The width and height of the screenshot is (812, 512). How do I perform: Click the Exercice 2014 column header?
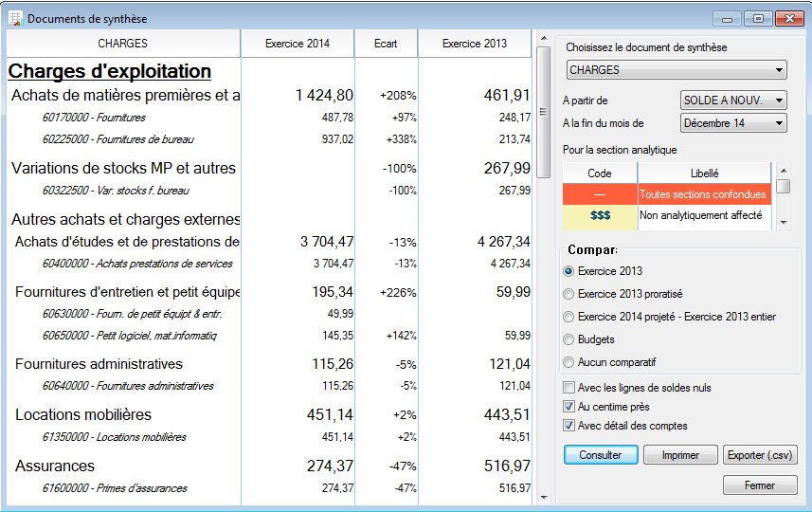pyautogui.click(x=298, y=44)
